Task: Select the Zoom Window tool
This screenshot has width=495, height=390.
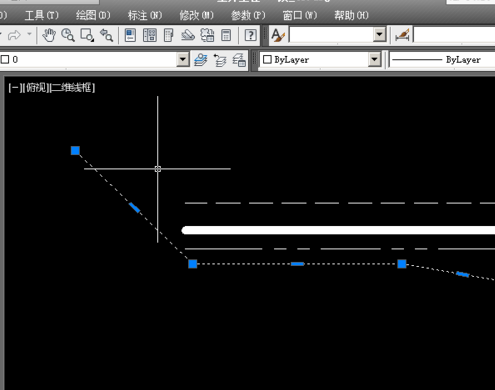Action: [x=87, y=35]
